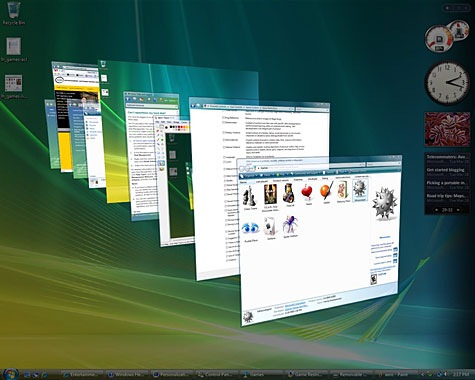Switch to the Personalization taskbar button
This screenshot has height=380, width=475.
[x=172, y=374]
